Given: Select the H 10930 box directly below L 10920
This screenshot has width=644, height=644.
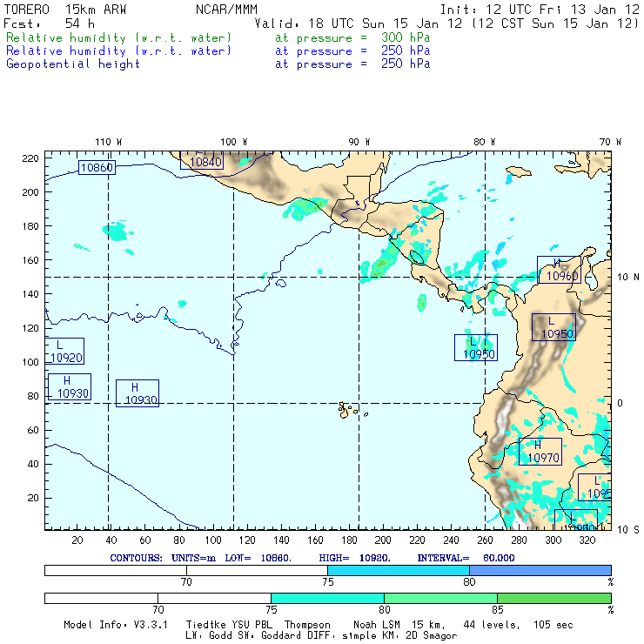Looking at the screenshot, I should tap(70, 387).
